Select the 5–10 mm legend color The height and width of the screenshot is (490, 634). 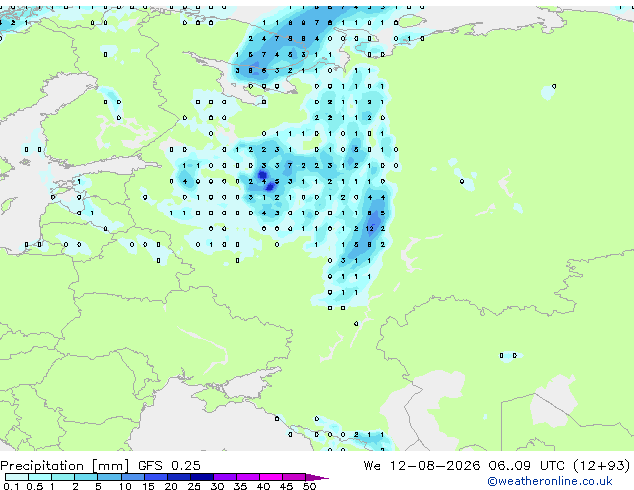coord(109,477)
